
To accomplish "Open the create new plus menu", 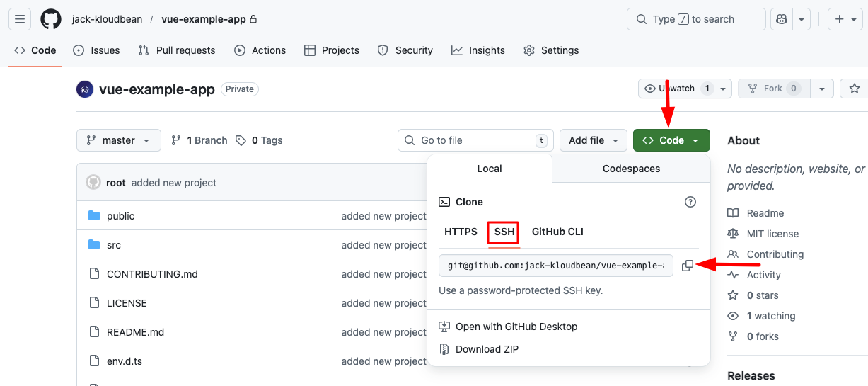I will 847,19.
